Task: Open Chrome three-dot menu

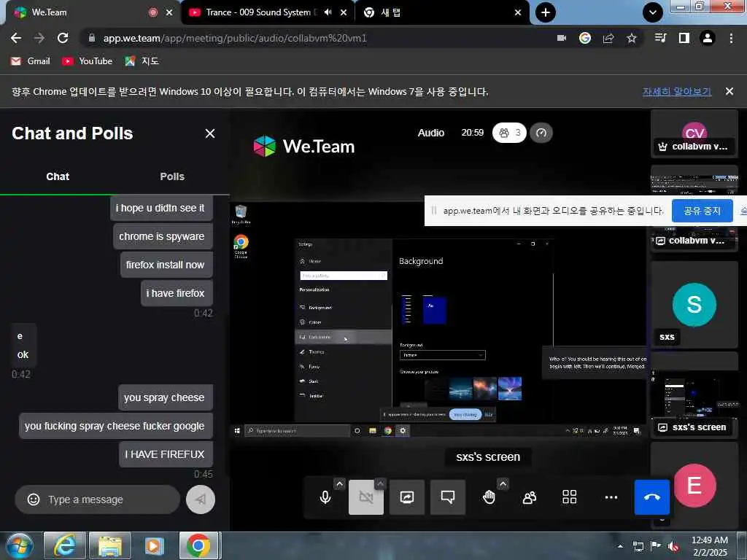Action: click(731, 38)
